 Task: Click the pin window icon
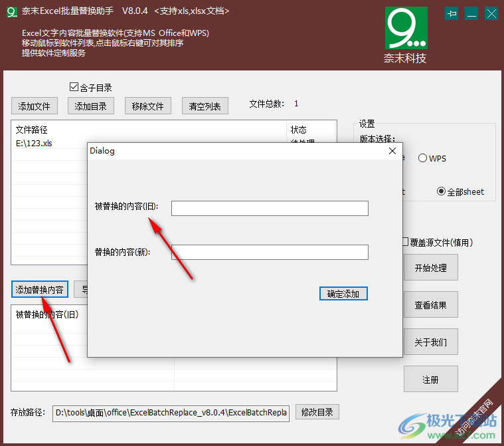point(452,13)
